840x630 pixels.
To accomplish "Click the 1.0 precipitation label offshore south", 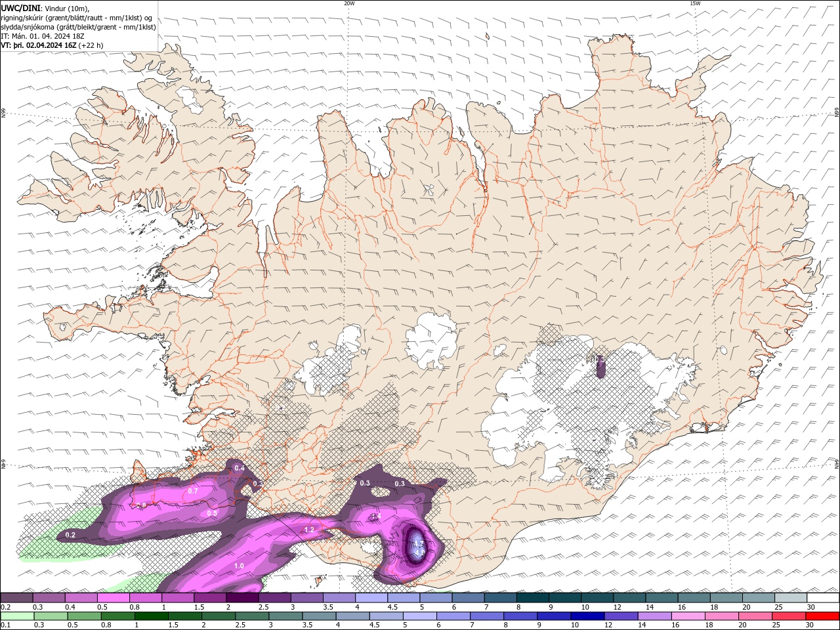I will (239, 566).
